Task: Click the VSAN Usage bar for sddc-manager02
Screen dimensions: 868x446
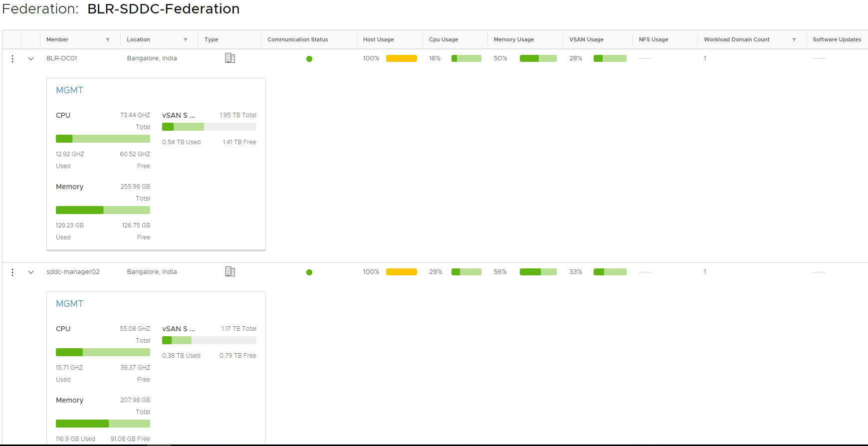Action: point(610,272)
